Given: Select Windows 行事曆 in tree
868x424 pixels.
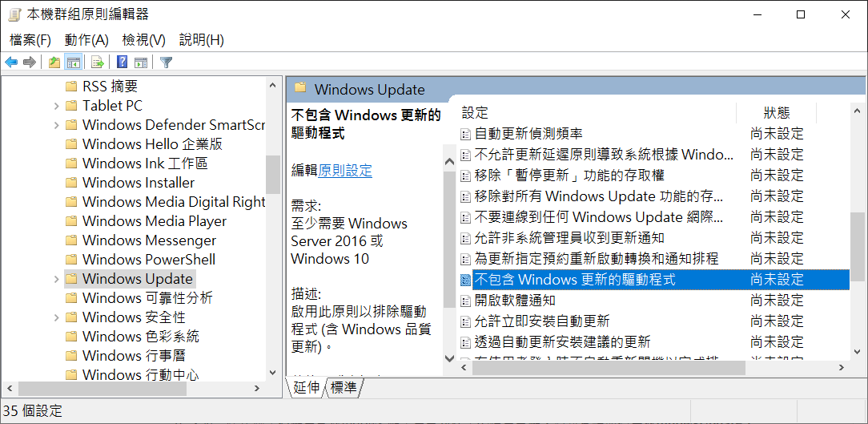Looking at the screenshot, I should (x=134, y=356).
